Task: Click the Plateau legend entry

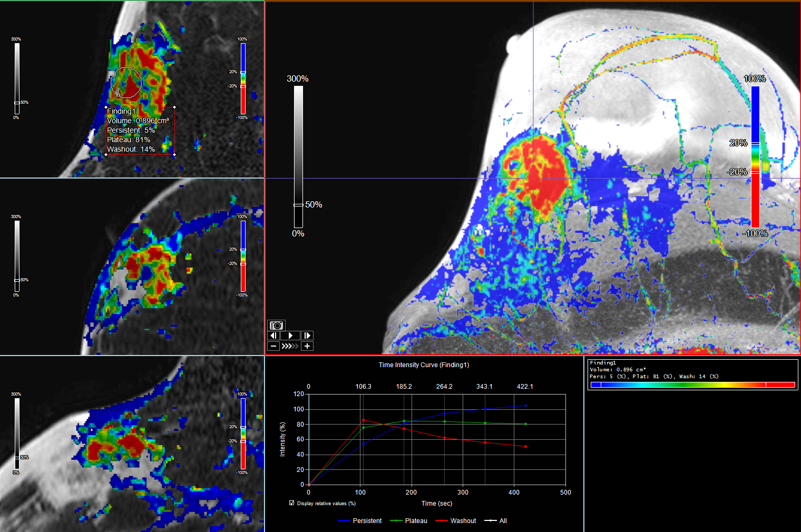Action: [408, 520]
